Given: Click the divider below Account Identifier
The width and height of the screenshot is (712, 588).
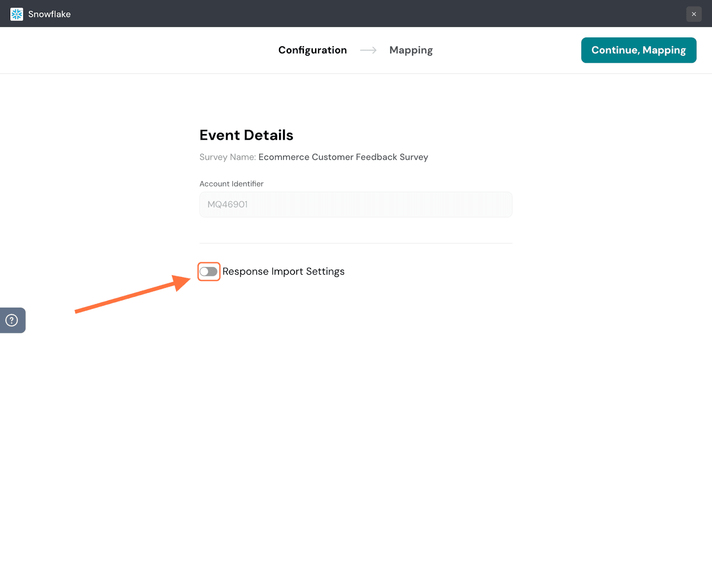Looking at the screenshot, I should pyautogui.click(x=356, y=243).
